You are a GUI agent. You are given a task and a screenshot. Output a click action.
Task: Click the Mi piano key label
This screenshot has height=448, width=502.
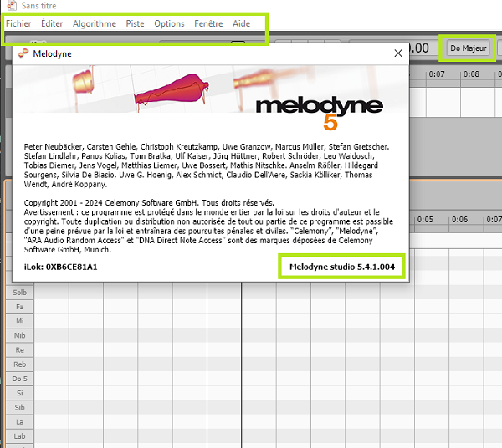[19, 321]
